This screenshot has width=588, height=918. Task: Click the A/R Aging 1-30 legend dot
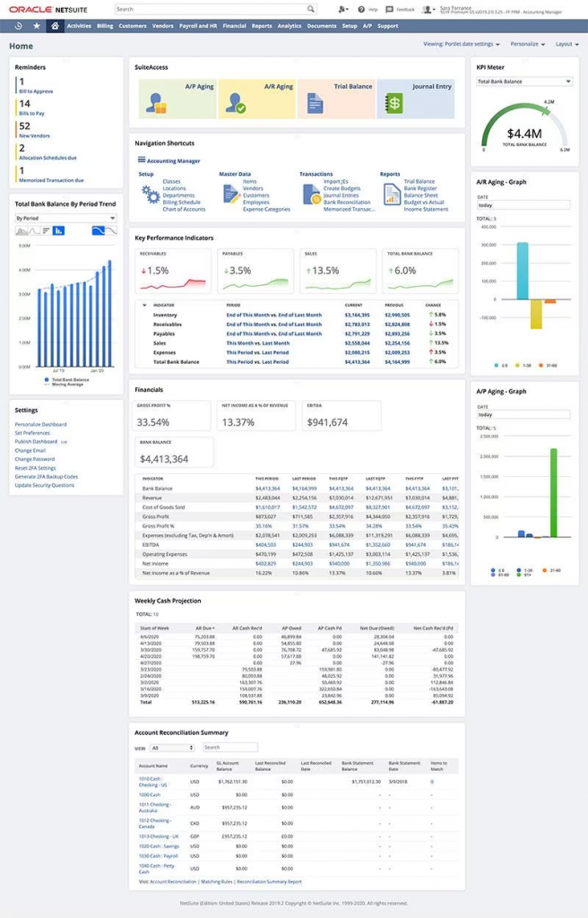click(x=517, y=366)
